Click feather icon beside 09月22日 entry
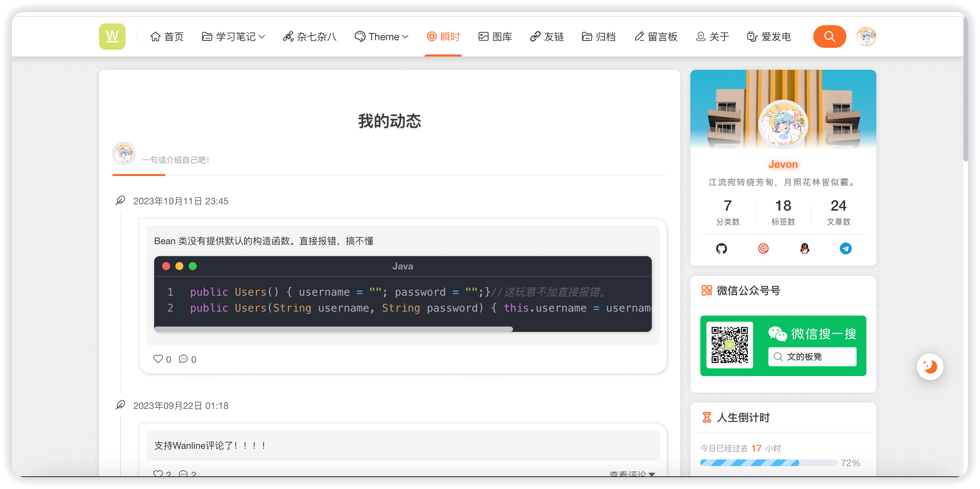This screenshot has height=489, width=980. click(120, 405)
